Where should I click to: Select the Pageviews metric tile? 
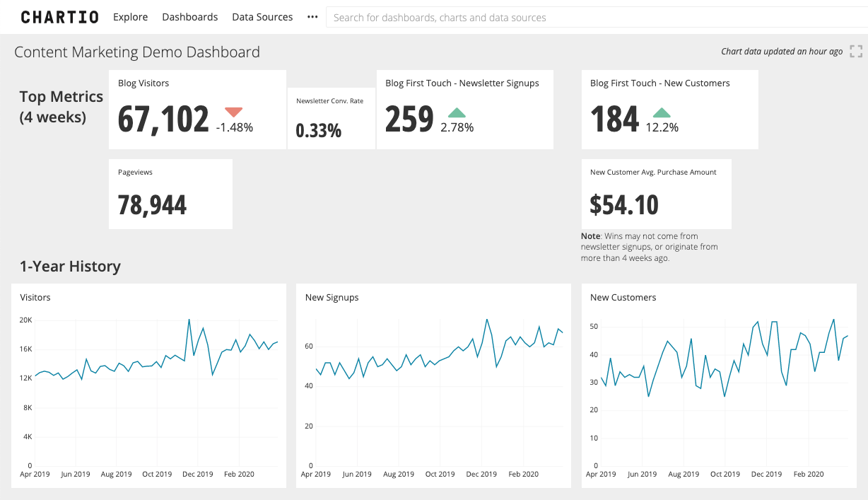tap(170, 194)
